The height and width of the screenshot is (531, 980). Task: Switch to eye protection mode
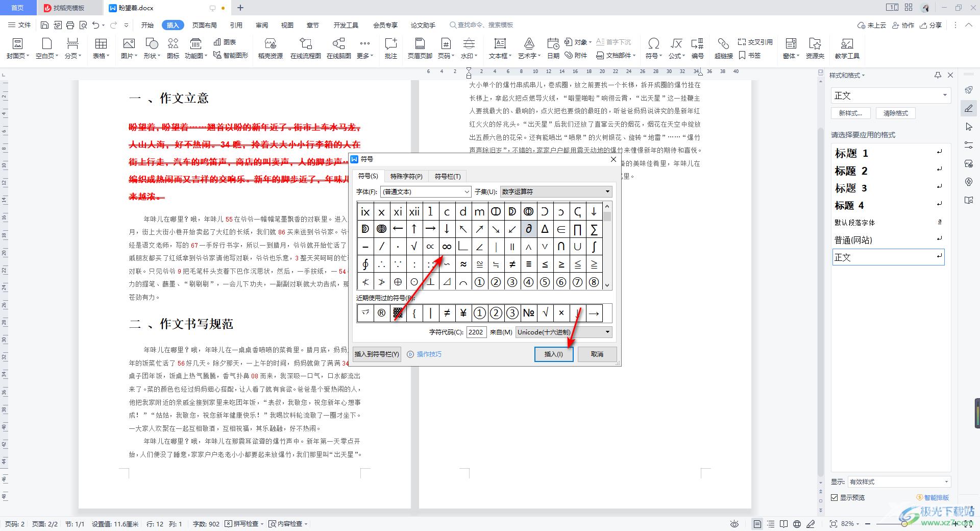click(734, 524)
